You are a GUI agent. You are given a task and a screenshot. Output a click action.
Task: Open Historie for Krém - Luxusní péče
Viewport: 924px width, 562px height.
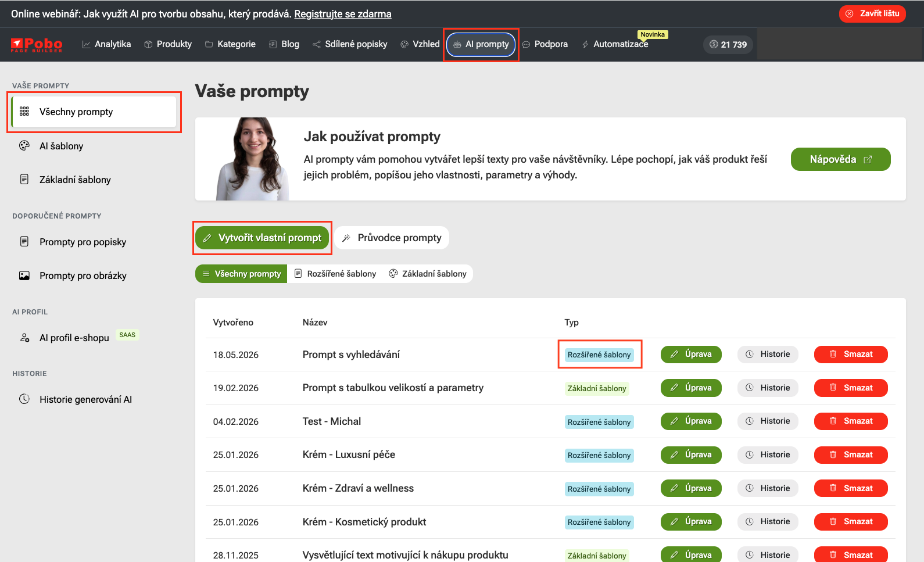pyautogui.click(x=768, y=455)
